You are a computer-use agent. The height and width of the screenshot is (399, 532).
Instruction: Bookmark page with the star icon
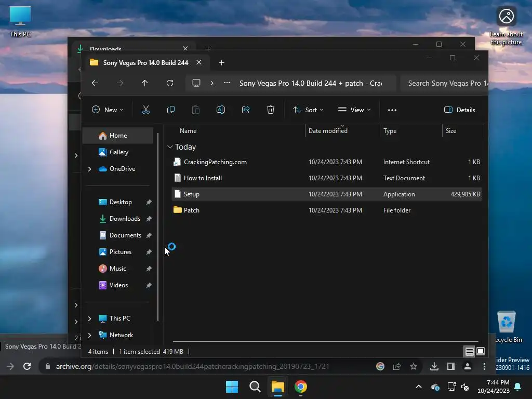coord(413,366)
